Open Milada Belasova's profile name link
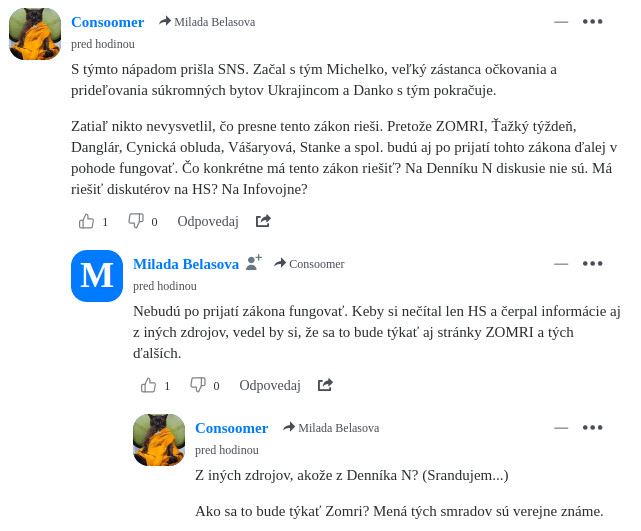The image size is (641, 531). (186, 264)
